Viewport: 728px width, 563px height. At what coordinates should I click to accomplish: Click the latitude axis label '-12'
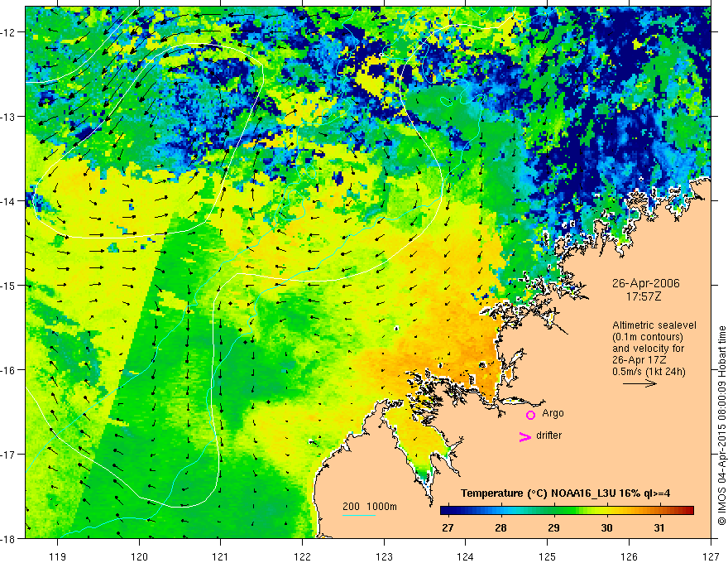pyautogui.click(x=10, y=32)
